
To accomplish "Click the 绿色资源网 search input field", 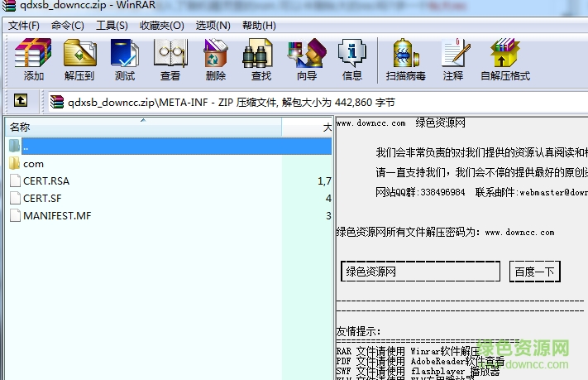I will 420,272.
